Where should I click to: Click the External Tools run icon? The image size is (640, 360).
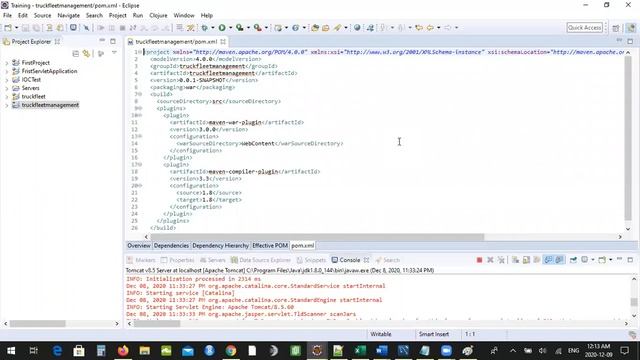(x=258, y=28)
